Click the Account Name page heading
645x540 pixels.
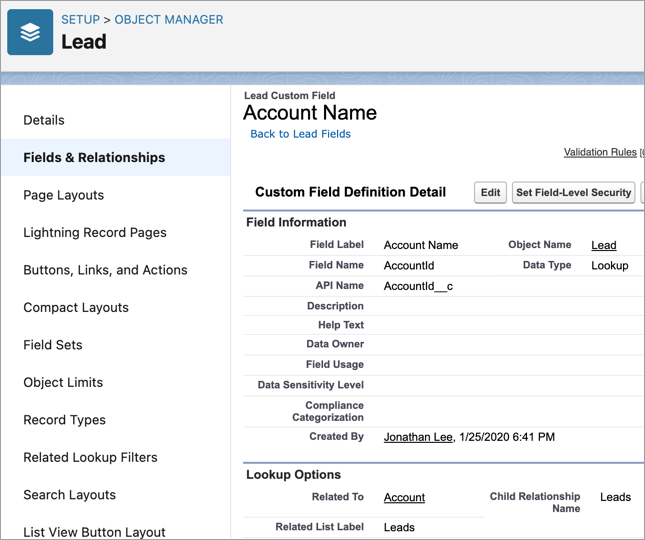pos(310,113)
